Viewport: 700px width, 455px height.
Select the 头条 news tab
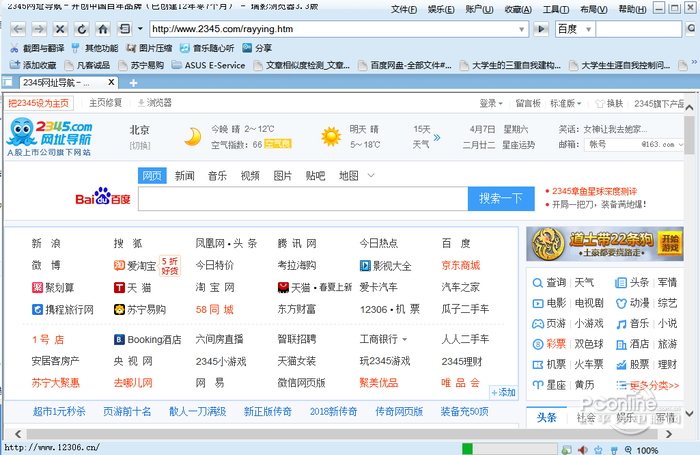tap(547, 417)
